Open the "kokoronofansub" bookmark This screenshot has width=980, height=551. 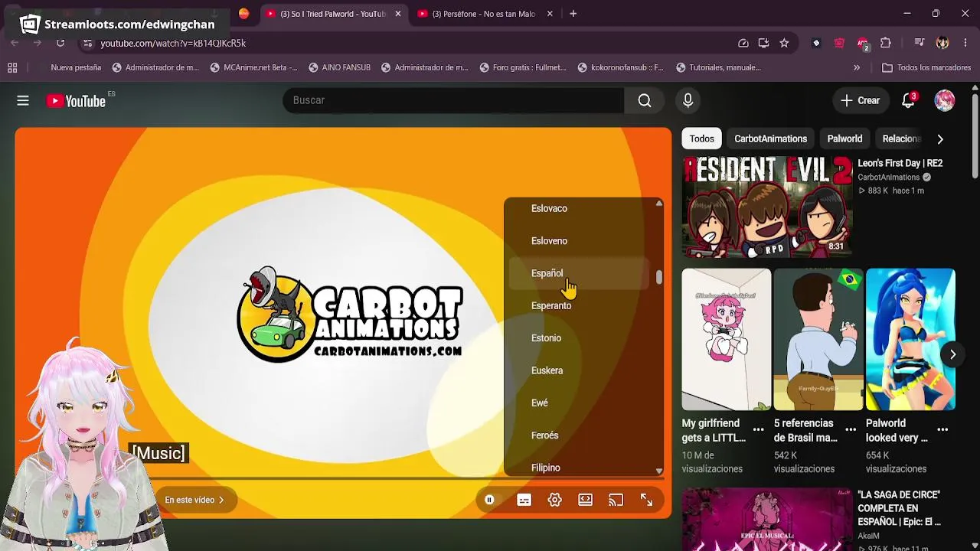point(620,67)
